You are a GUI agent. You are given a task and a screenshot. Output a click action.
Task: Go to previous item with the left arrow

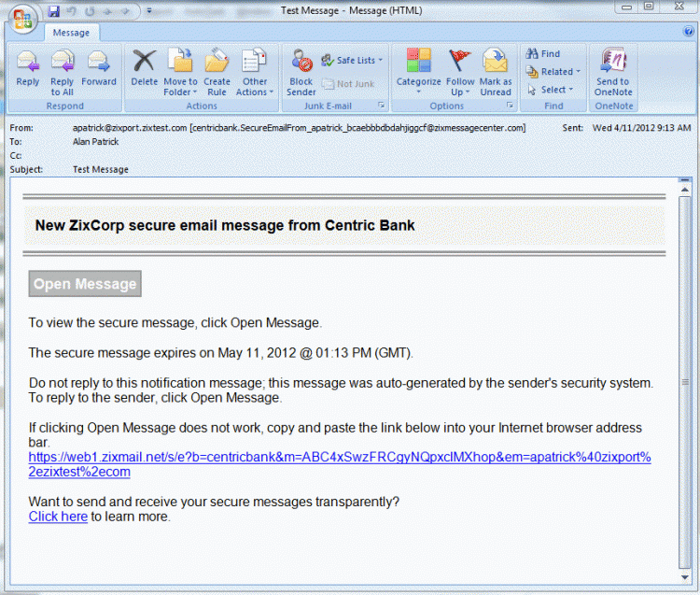[x=107, y=11]
